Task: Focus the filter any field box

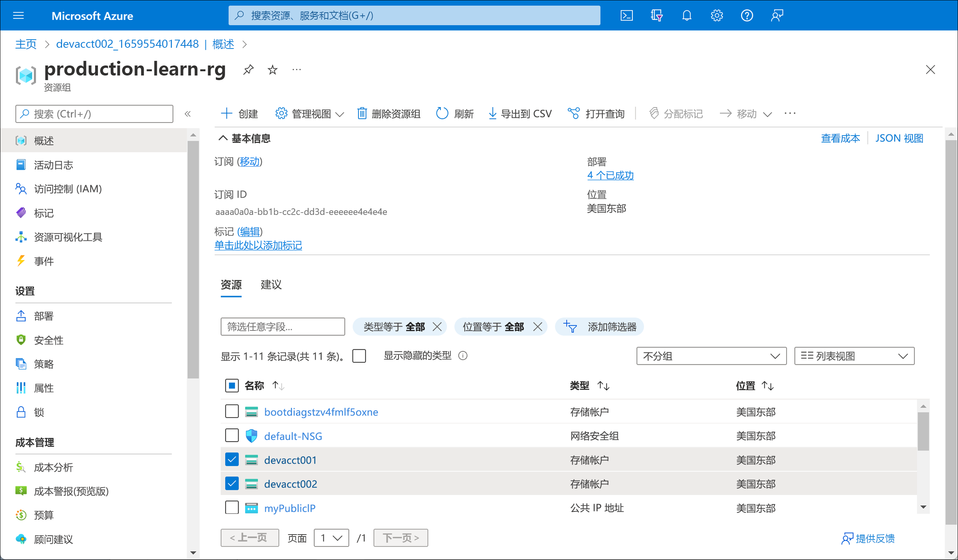Action: click(282, 327)
